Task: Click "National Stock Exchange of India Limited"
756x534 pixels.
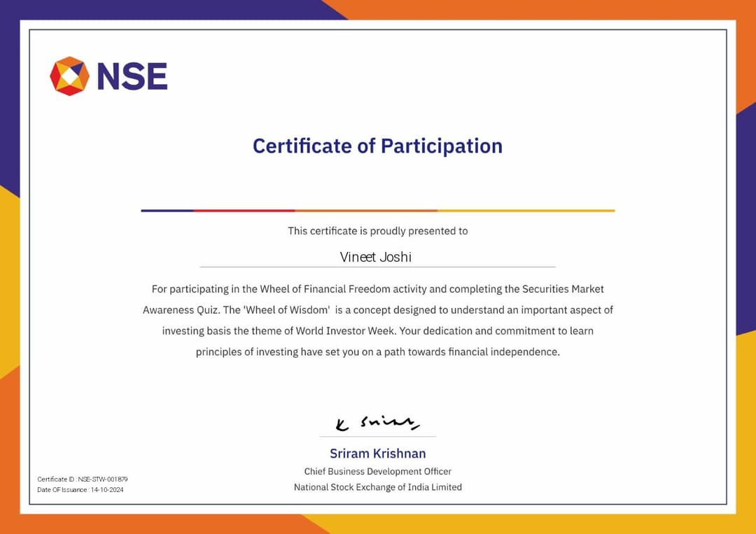Action: coord(378,487)
